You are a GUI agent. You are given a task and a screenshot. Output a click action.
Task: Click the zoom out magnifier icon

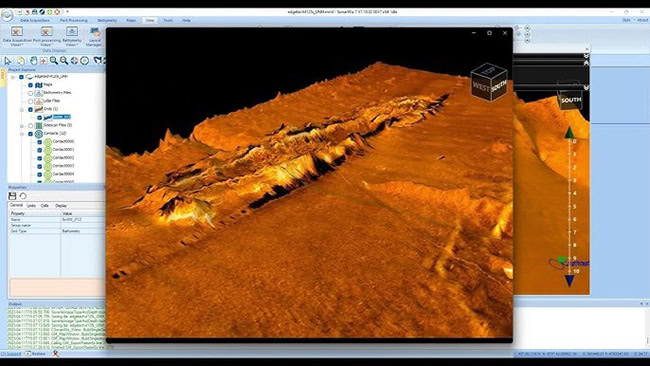[64, 61]
